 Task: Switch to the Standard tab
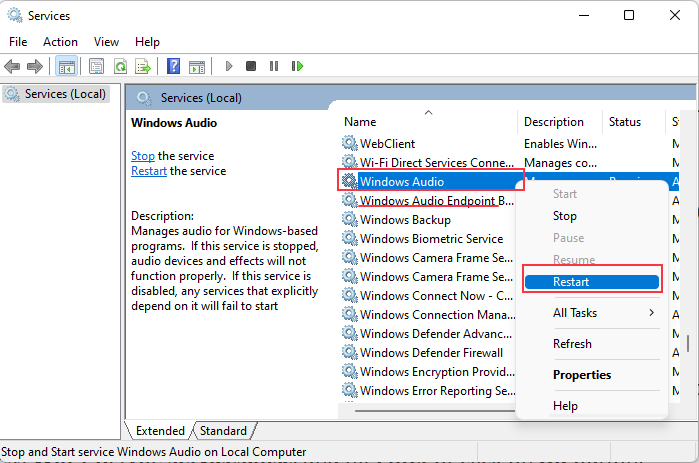tap(223, 431)
